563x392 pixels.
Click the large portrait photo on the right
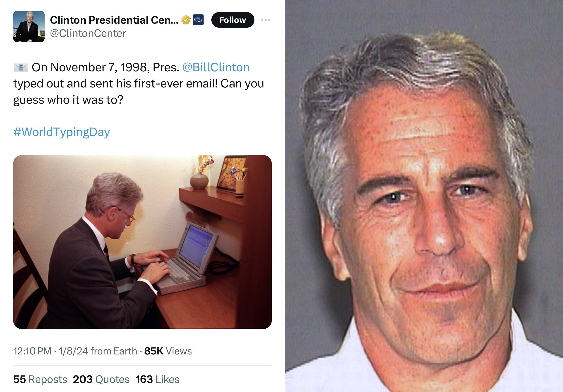pos(424,196)
